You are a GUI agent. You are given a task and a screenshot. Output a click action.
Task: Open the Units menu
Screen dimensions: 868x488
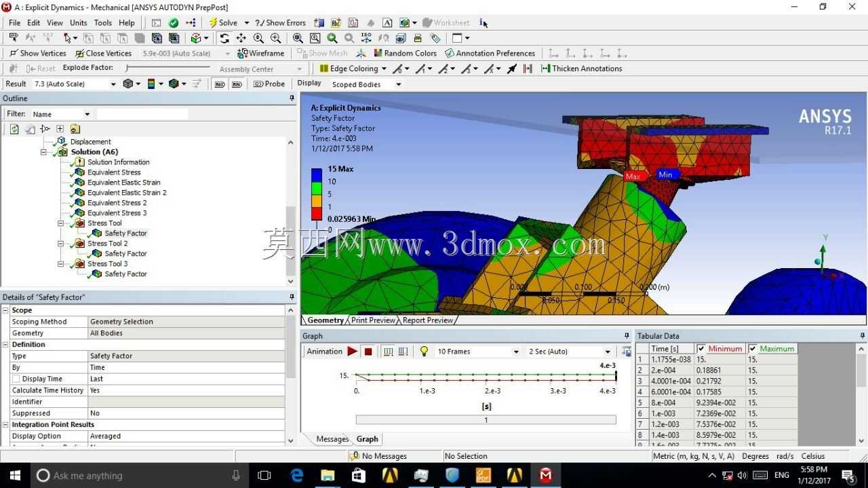tap(79, 22)
